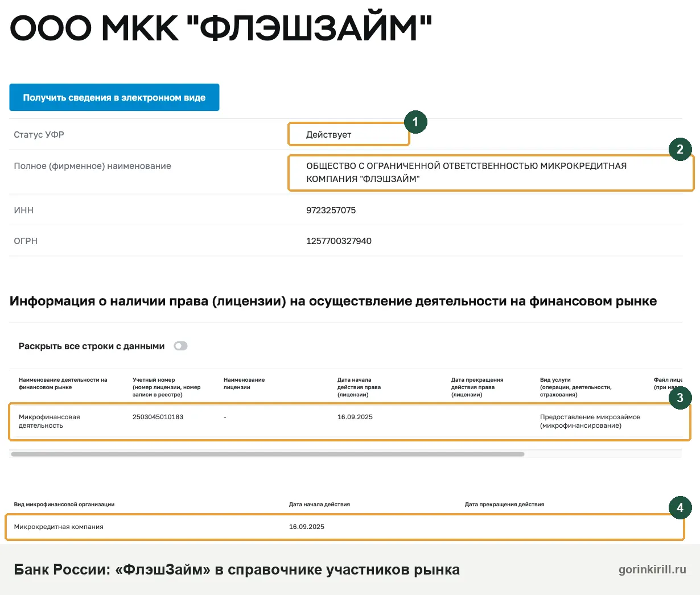Click page title 'ООО МКК "ФЛЭШЗАЙМ"'

click(x=221, y=27)
